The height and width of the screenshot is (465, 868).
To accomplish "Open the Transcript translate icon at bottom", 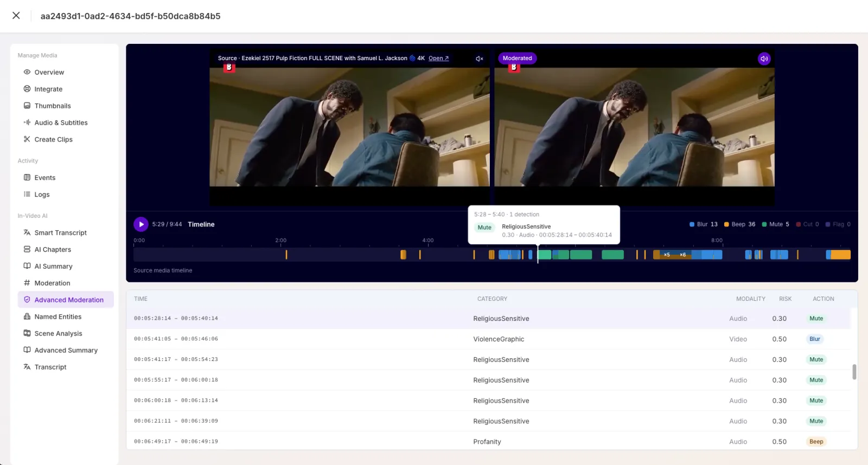I will 27,367.
